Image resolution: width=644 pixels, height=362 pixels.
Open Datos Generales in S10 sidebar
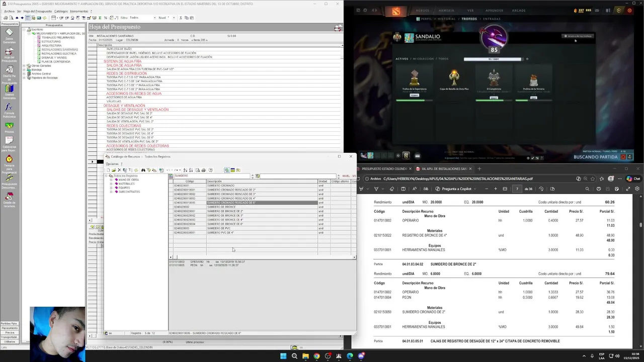[x=9, y=35]
